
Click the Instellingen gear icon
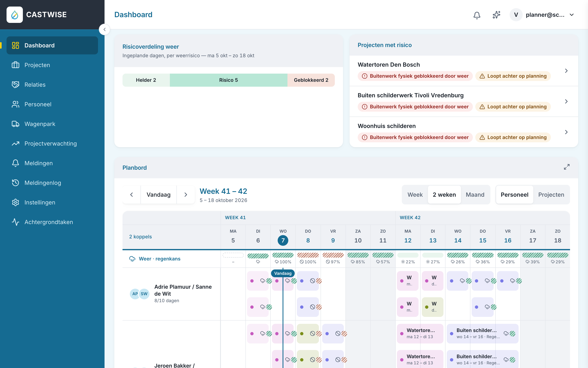[16, 202]
